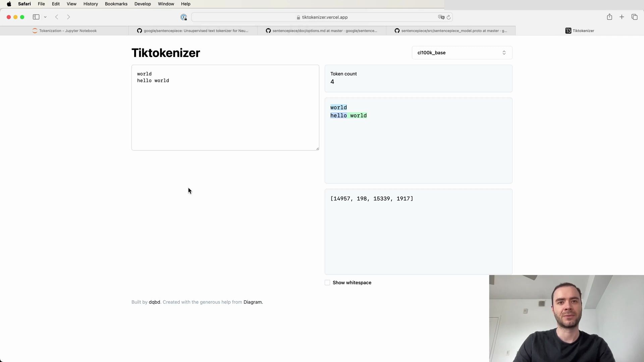Open the Diagram link
The width and height of the screenshot is (644, 362).
click(x=253, y=302)
